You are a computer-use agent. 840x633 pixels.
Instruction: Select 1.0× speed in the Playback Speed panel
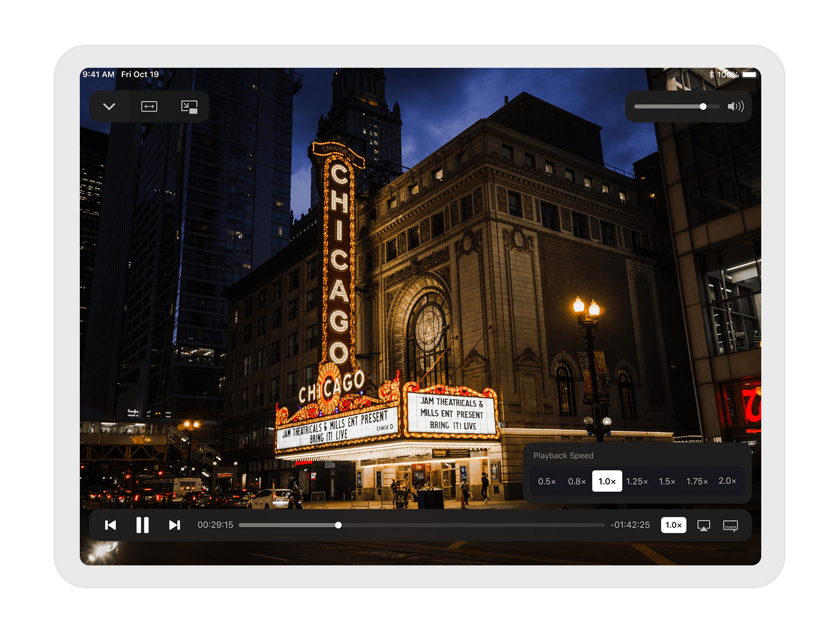pos(607,481)
